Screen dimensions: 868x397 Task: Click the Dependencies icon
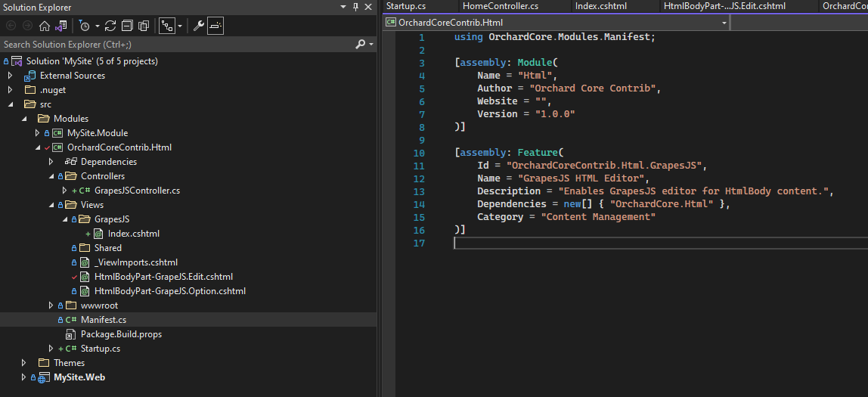(70, 162)
